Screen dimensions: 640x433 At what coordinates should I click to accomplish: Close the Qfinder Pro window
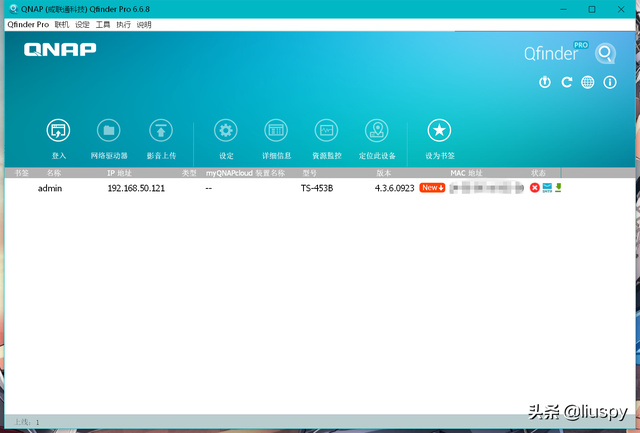click(x=621, y=9)
